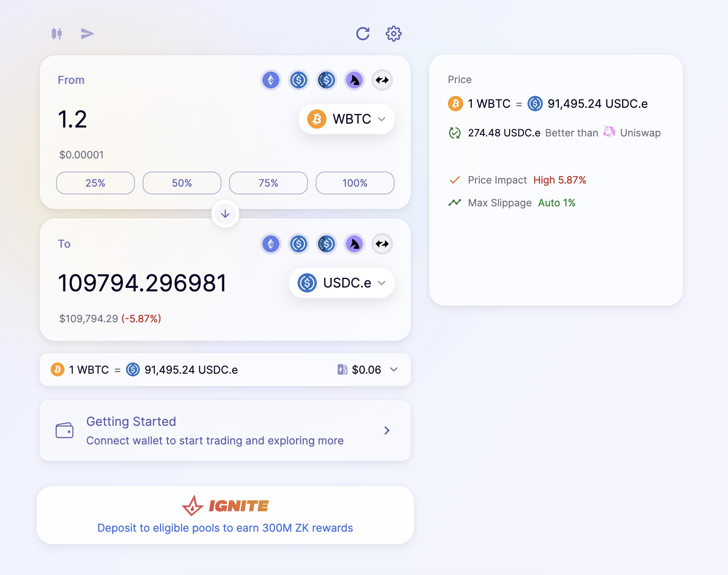The image size is (728, 575).
Task: Open the USDC.e token selector dropdown
Action: click(342, 283)
